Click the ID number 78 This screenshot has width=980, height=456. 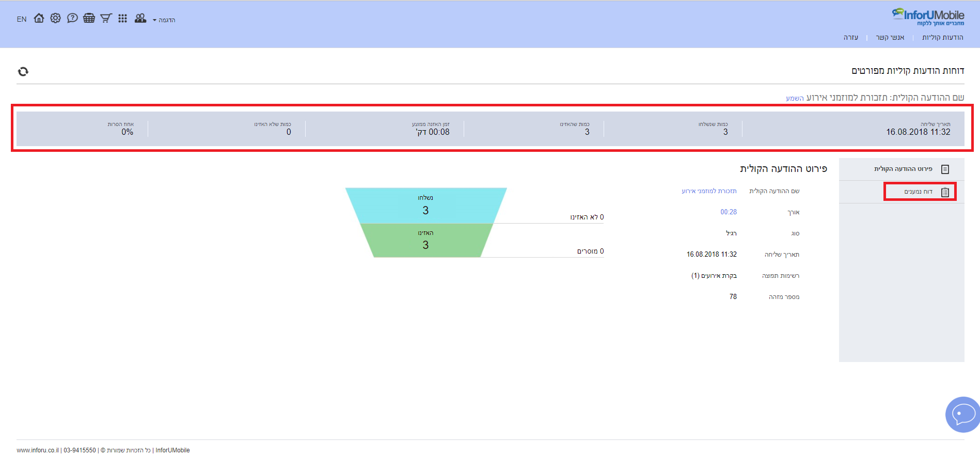(733, 296)
